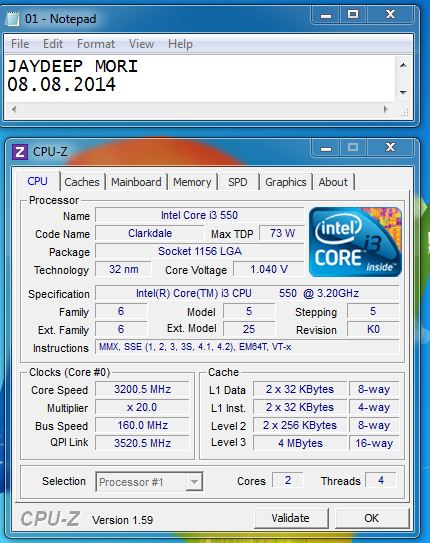Click the L1 Inst. 4-way value
Screen dimensions: 430x543
(374, 407)
